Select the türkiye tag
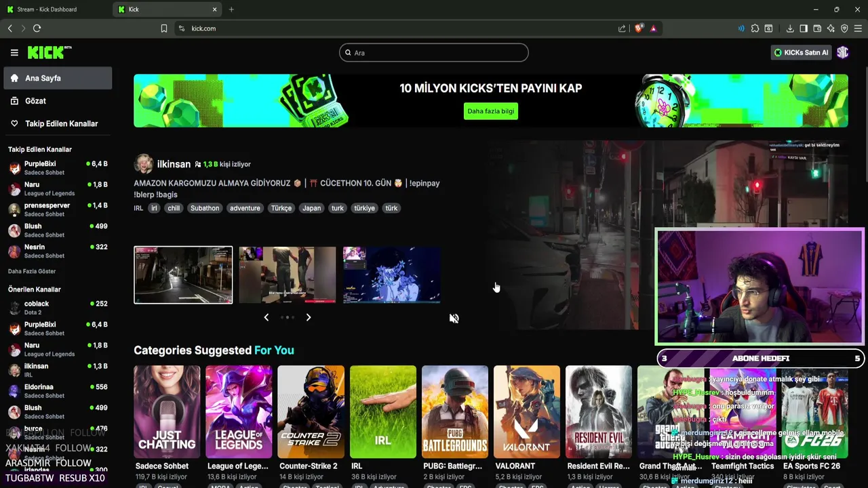Screen dimensions: 868x488 [364, 208]
